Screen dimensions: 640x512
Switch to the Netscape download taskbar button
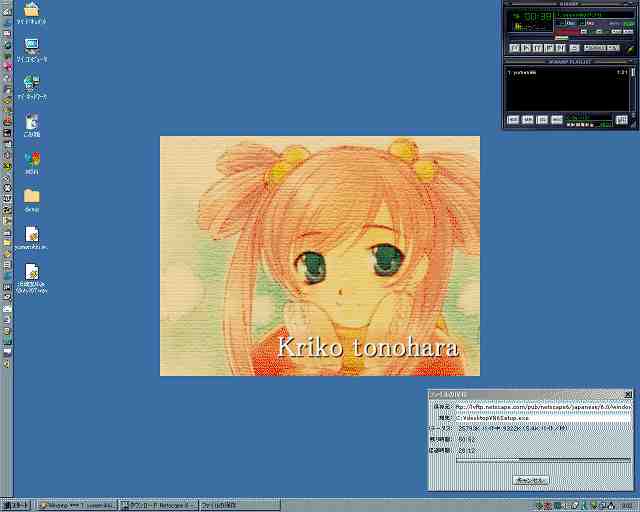point(159,505)
